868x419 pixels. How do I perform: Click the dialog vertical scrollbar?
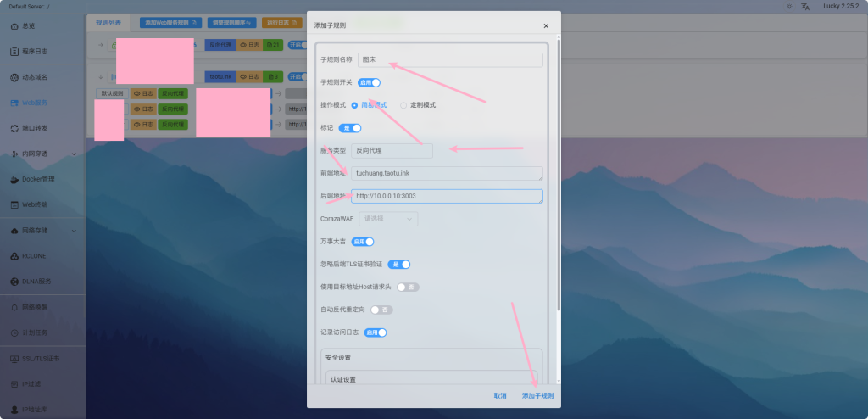click(x=558, y=175)
